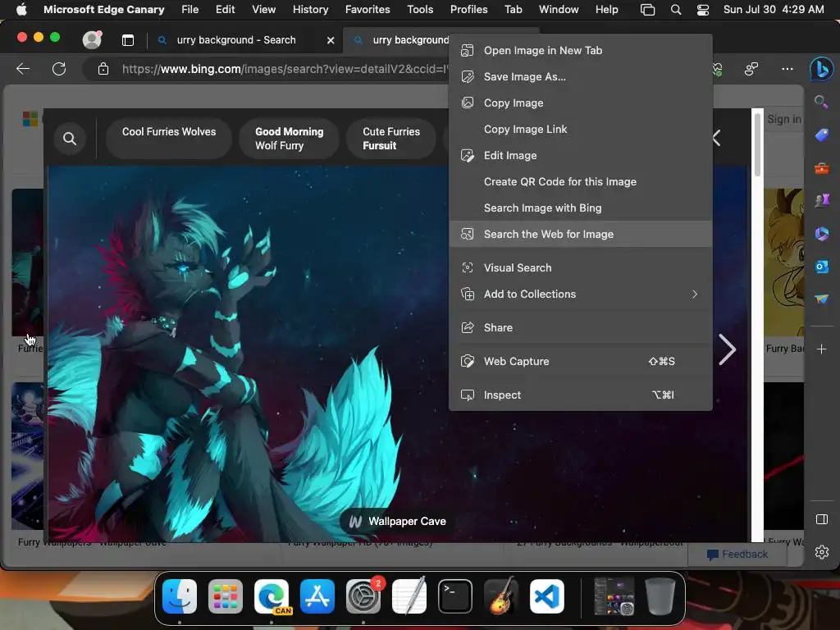This screenshot has width=840, height=630.
Task: Click the toolbar extensions icon next to ellipsis
Action: 751,69
